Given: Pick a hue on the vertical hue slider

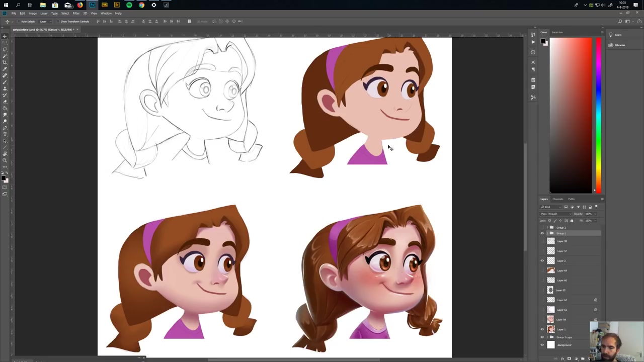Looking at the screenshot, I should (598, 115).
